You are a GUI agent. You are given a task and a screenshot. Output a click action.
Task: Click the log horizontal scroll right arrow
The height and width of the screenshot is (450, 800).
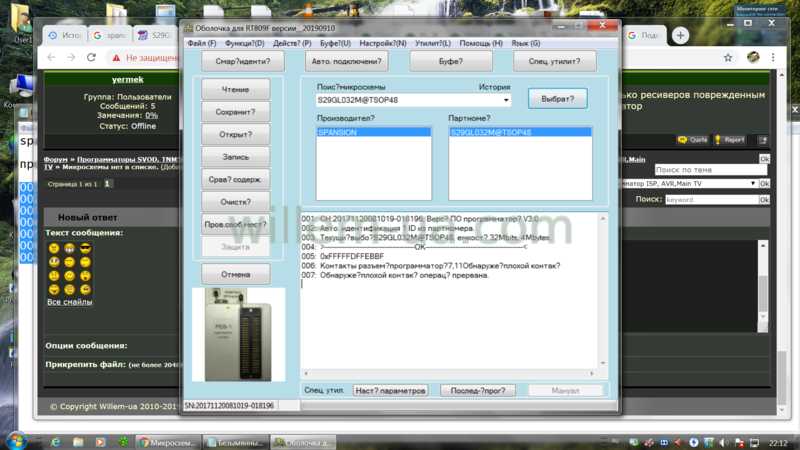[x=592, y=373]
